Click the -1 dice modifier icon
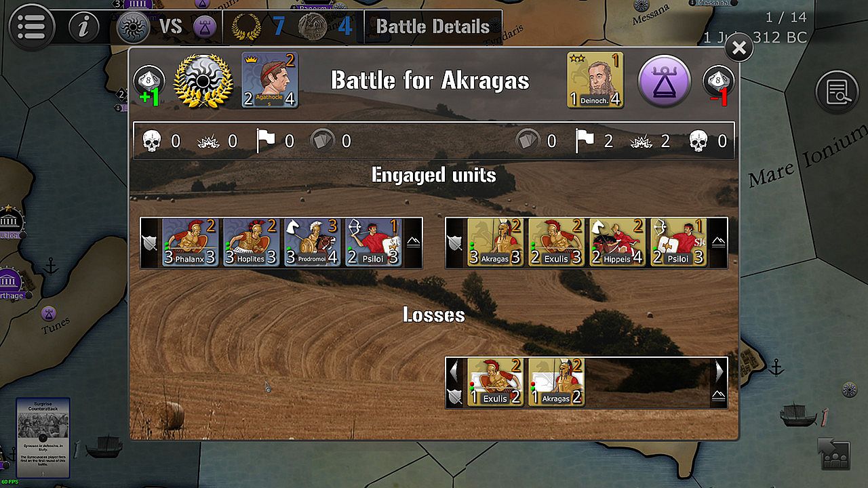 click(716, 85)
